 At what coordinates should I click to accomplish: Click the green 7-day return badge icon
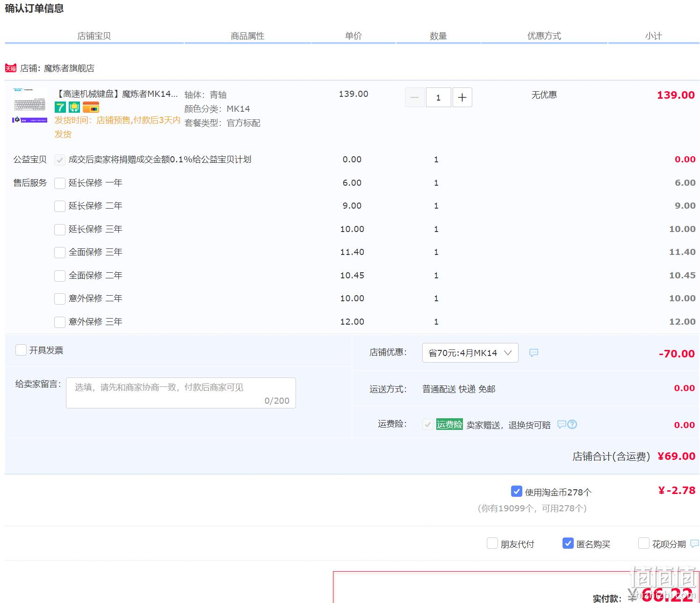(x=60, y=107)
